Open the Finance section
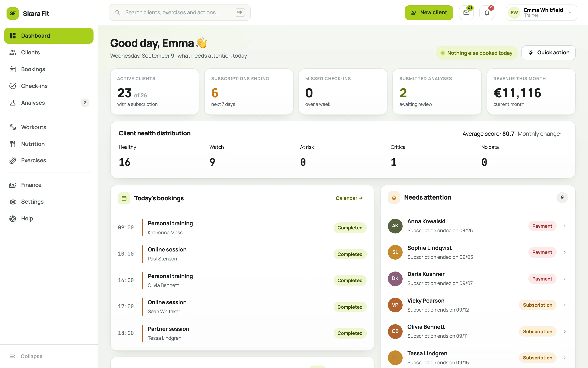Screen dimensions: 588x368 pyautogui.click(x=49, y=185)
